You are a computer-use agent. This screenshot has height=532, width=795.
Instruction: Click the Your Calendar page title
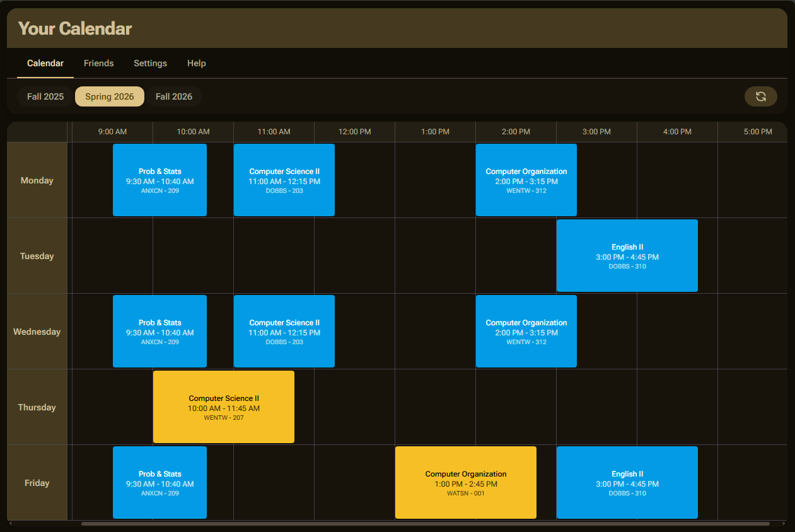(x=75, y=28)
